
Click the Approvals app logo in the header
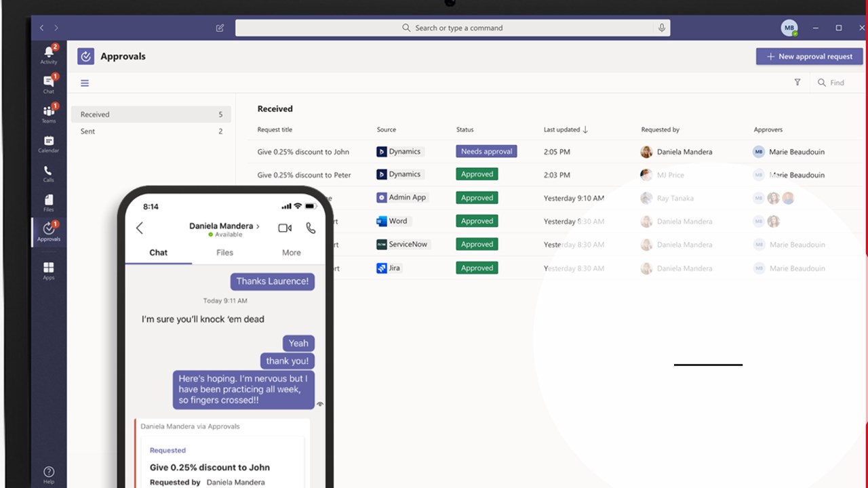click(x=85, y=56)
